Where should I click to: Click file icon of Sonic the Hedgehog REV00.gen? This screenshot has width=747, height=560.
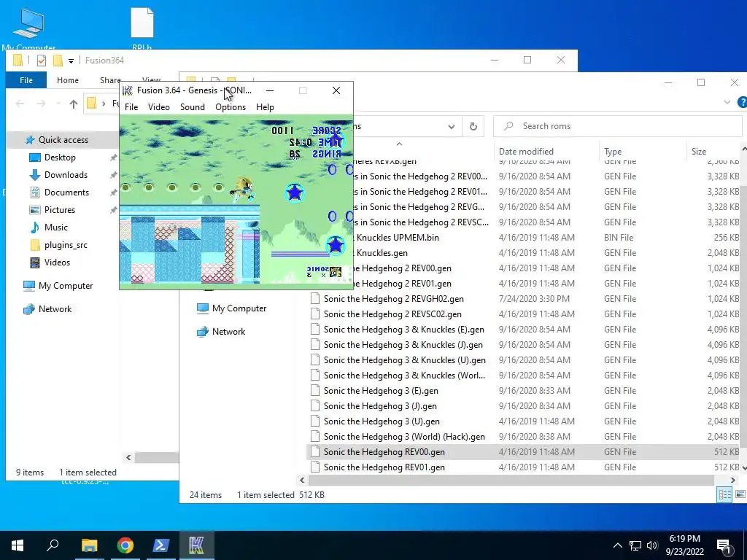pos(315,451)
